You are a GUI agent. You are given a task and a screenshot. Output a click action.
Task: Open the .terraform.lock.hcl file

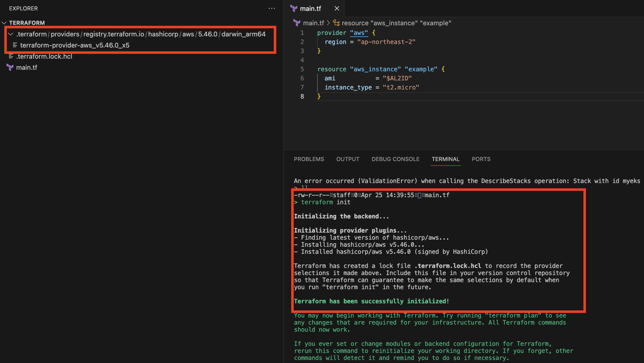tap(44, 56)
